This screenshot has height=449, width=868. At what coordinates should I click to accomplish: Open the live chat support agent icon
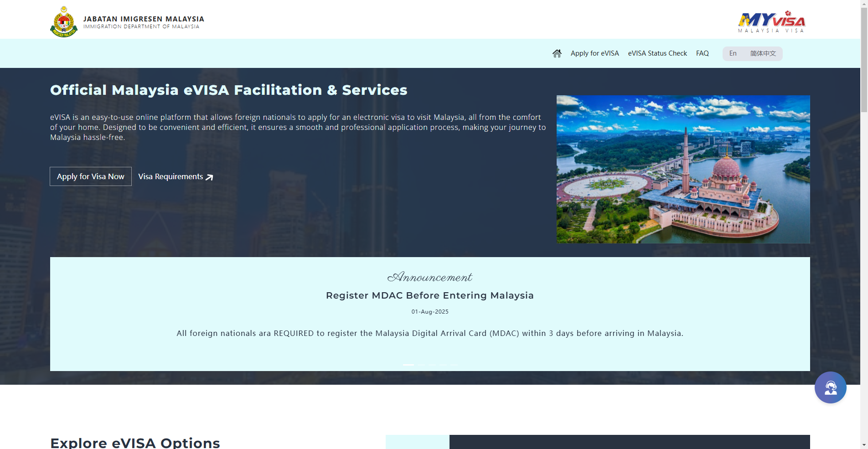pyautogui.click(x=830, y=387)
